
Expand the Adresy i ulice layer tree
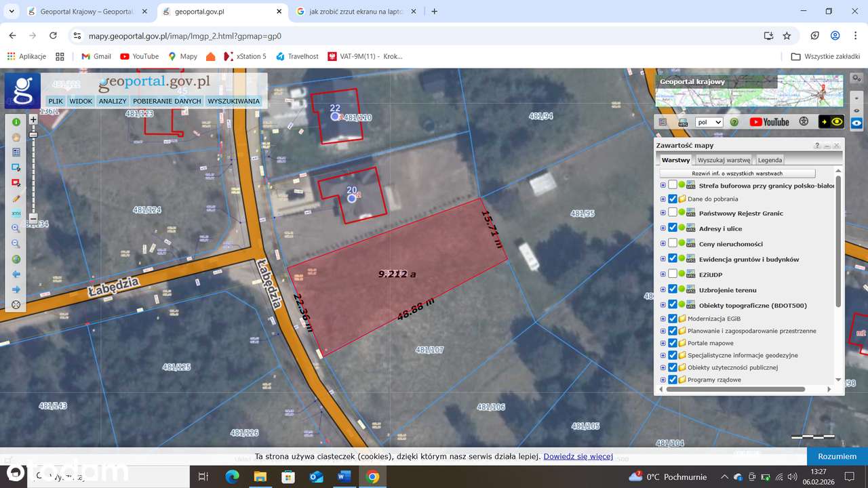[663, 228]
